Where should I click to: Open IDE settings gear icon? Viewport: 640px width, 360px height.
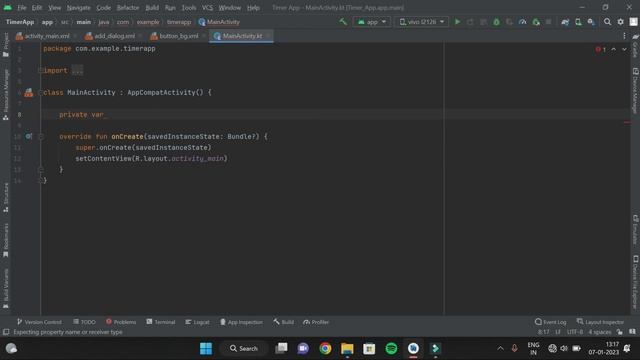click(620, 22)
